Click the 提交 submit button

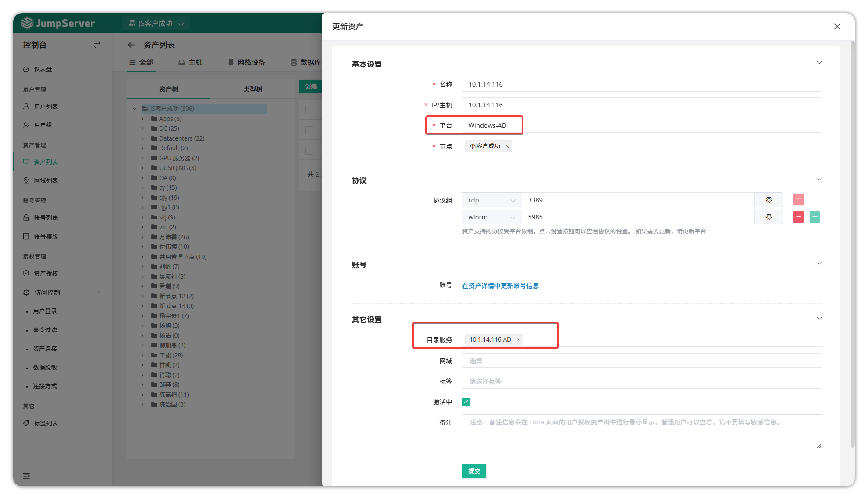click(474, 471)
